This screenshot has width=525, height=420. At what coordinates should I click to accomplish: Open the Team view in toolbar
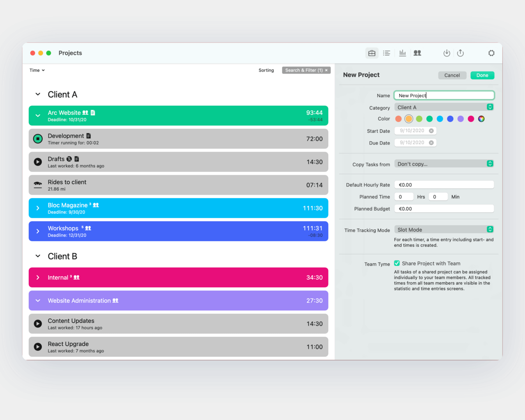click(417, 53)
